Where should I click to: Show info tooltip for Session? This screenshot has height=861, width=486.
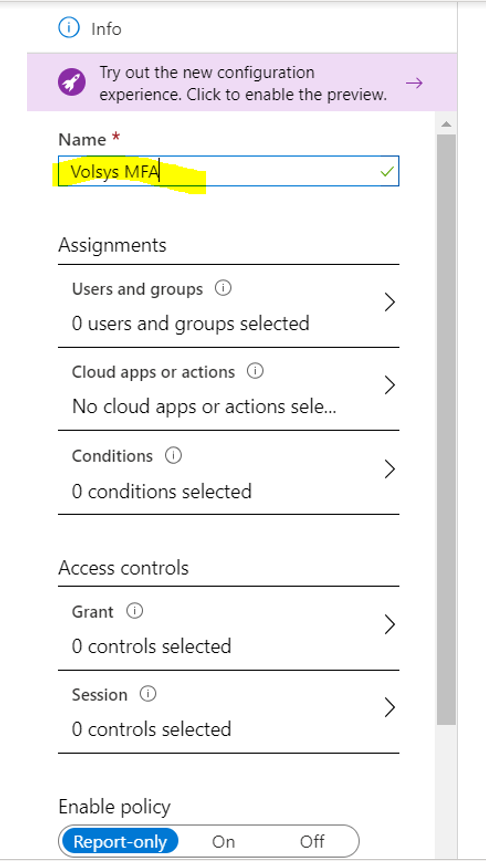(x=148, y=694)
